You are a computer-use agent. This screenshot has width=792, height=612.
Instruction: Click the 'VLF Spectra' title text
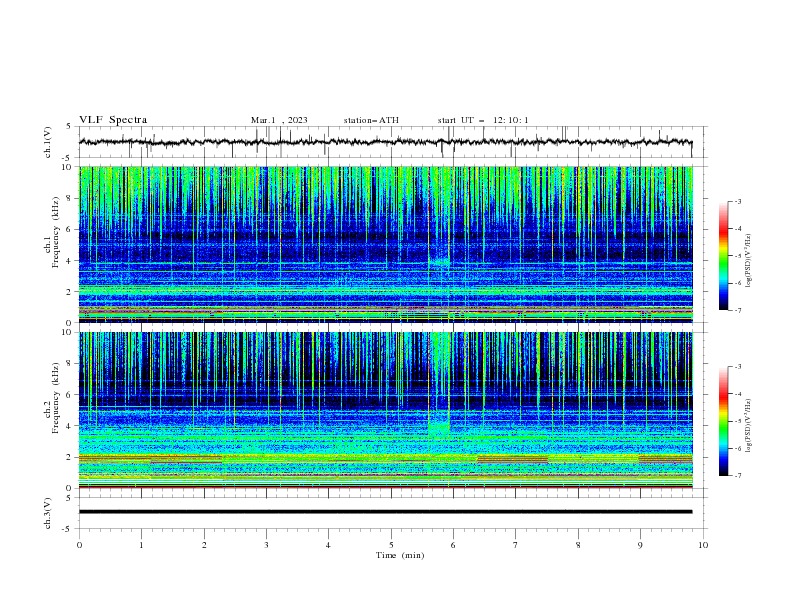113,120
